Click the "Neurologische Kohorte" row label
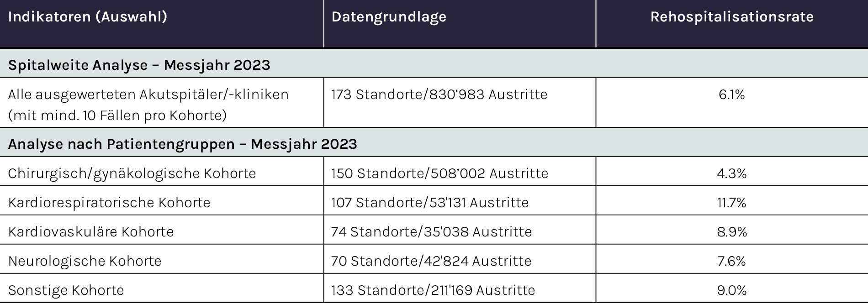The height and width of the screenshot is (304, 868). pyautogui.click(x=85, y=261)
